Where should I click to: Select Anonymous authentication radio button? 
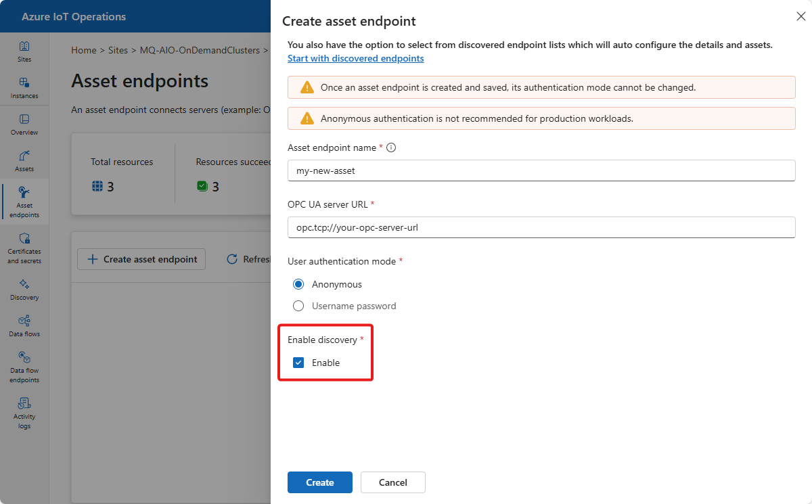coord(298,284)
